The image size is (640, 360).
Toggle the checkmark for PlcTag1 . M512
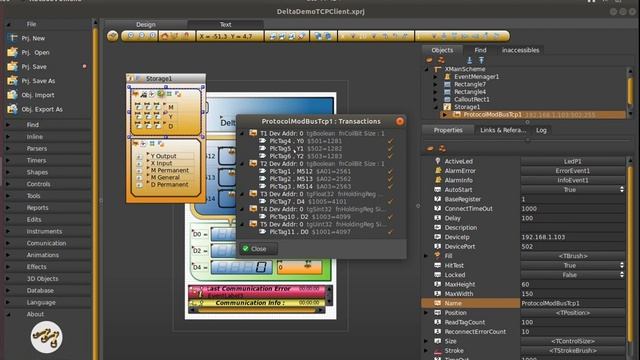pyautogui.click(x=390, y=171)
